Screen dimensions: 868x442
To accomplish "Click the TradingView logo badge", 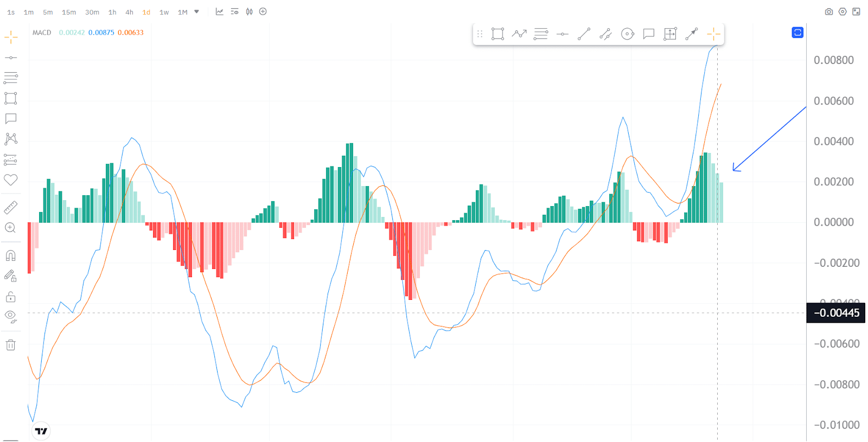I will point(41,431).
